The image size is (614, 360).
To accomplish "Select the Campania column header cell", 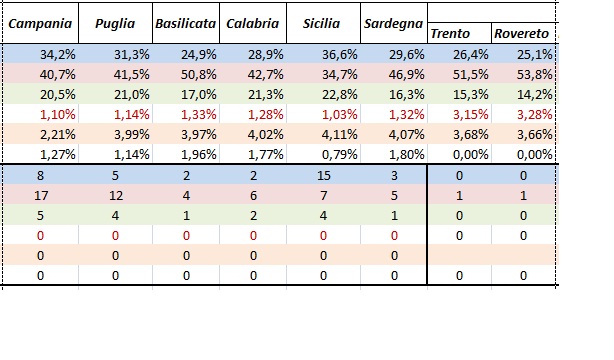I will (x=40, y=24).
